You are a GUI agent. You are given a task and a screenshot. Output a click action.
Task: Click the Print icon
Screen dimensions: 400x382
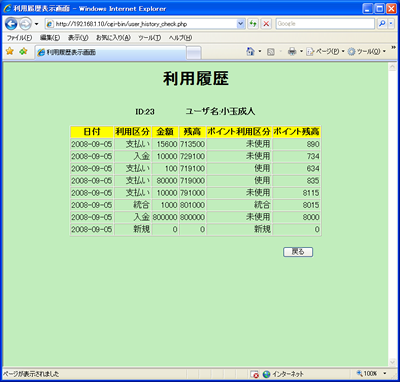[x=292, y=51]
